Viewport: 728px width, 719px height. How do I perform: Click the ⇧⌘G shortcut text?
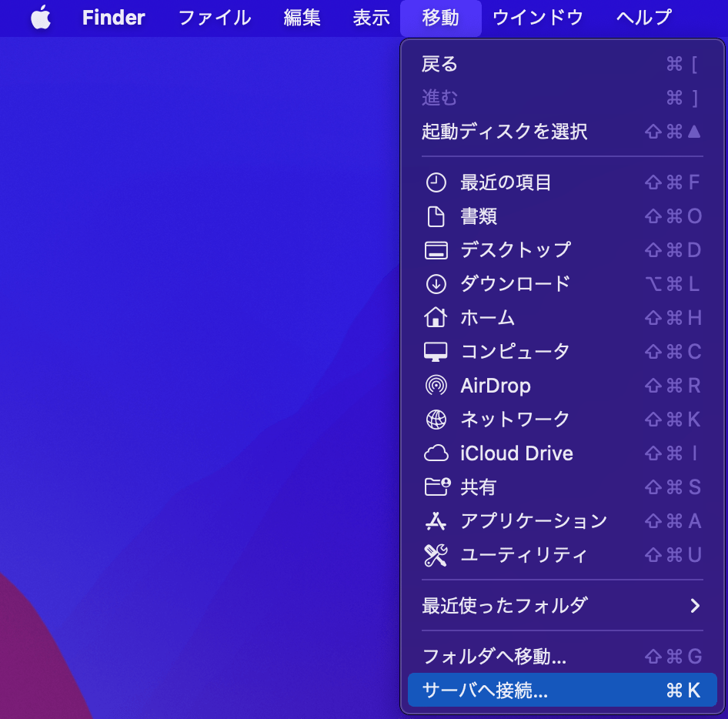(673, 657)
